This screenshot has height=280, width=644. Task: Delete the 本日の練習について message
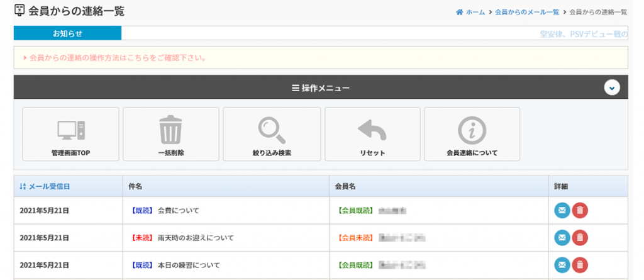coord(580,265)
